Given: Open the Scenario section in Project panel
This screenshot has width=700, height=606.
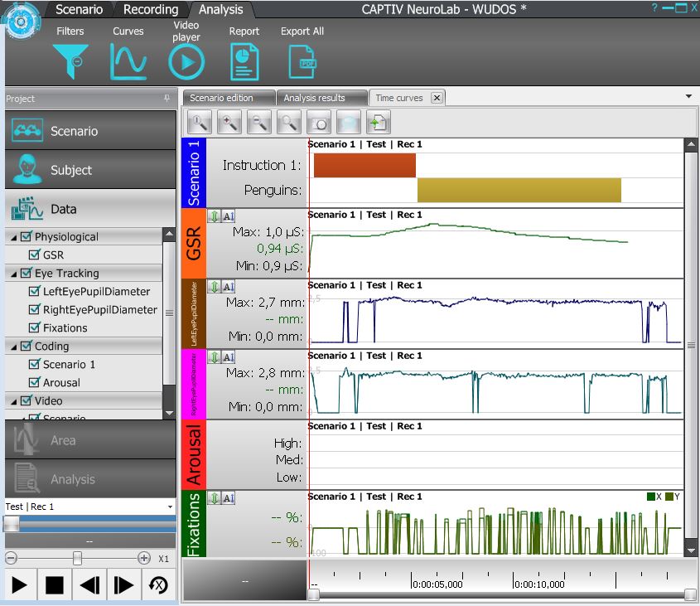Looking at the screenshot, I should [x=90, y=130].
